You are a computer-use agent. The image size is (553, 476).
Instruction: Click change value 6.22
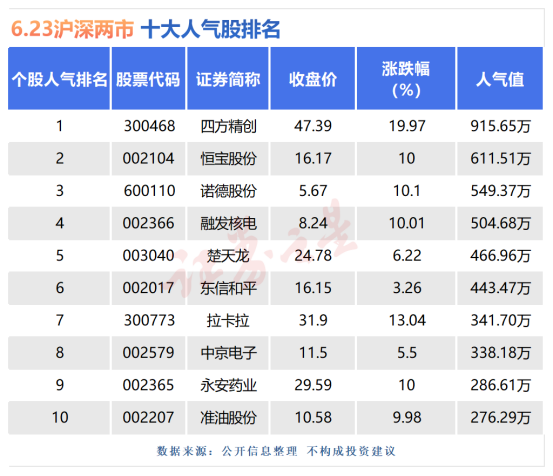coord(407,256)
